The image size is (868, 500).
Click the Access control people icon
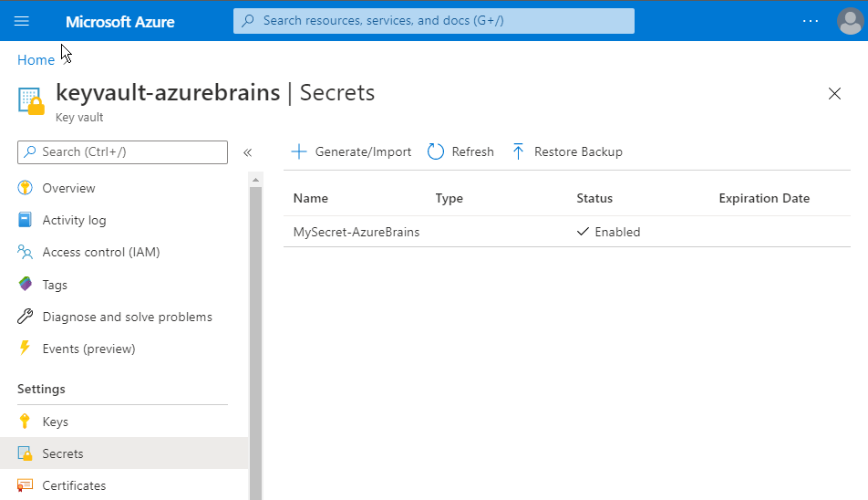(x=25, y=252)
